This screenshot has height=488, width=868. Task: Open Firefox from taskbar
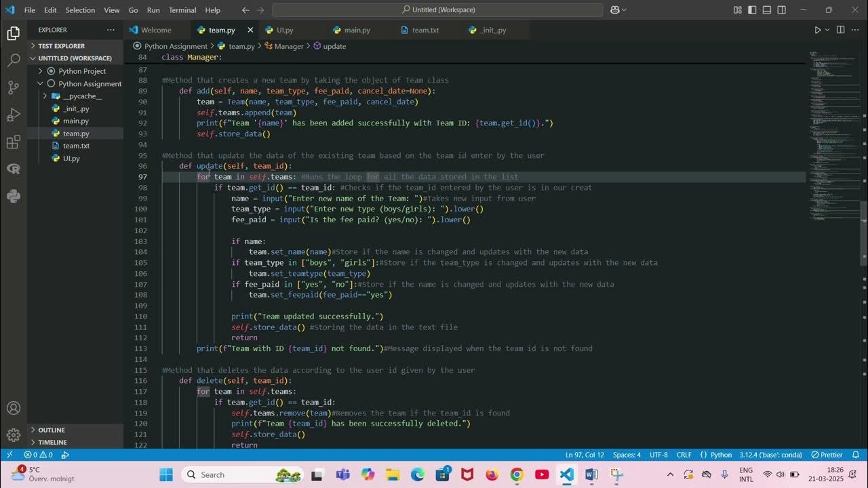point(492,474)
